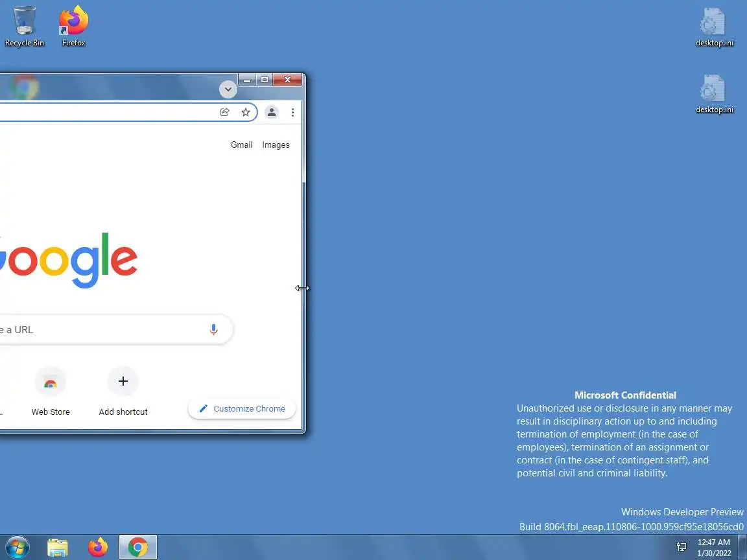
Task: Open network icon in system tray
Action: (682, 547)
